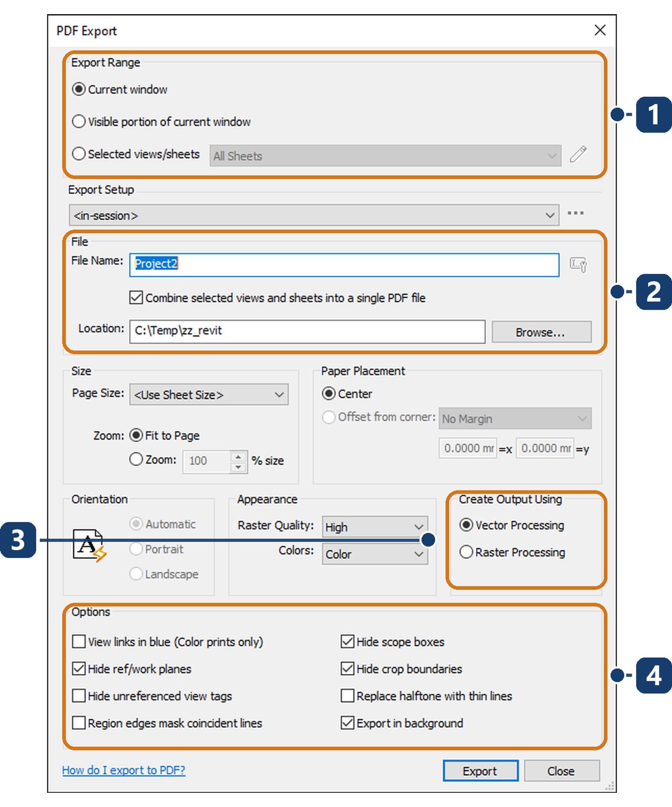Toggle Hide scope boxes checkbox
Viewport: 672px width, 807px height.
[x=347, y=642]
